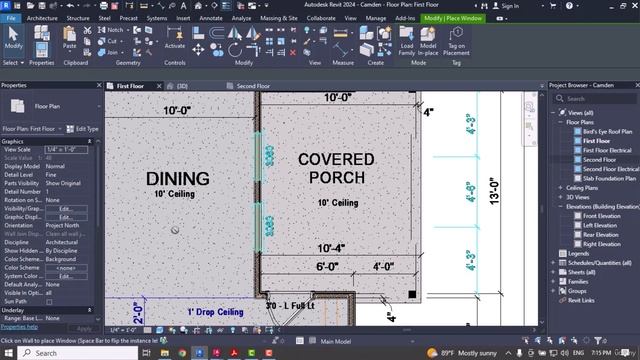
Task: Click the Text 'A' icon in quick access toolbar
Action: (184, 6)
